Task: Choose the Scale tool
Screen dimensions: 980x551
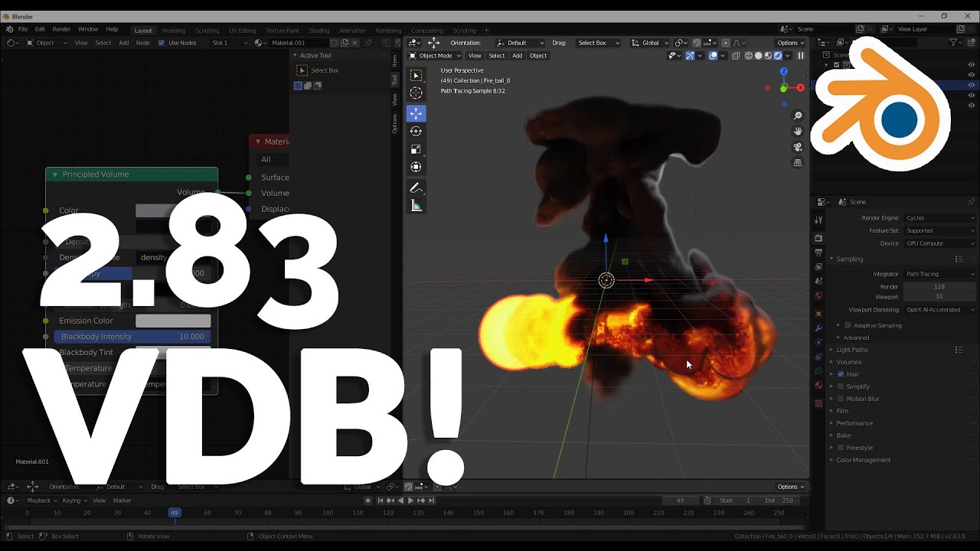Action: pyautogui.click(x=416, y=149)
